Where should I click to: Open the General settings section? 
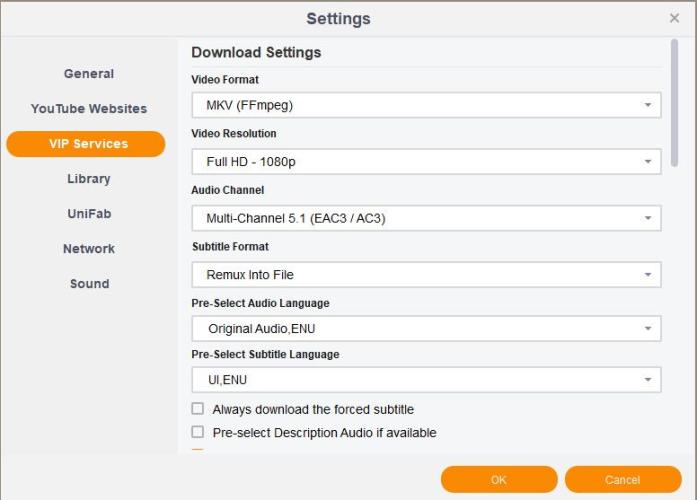pyautogui.click(x=89, y=74)
